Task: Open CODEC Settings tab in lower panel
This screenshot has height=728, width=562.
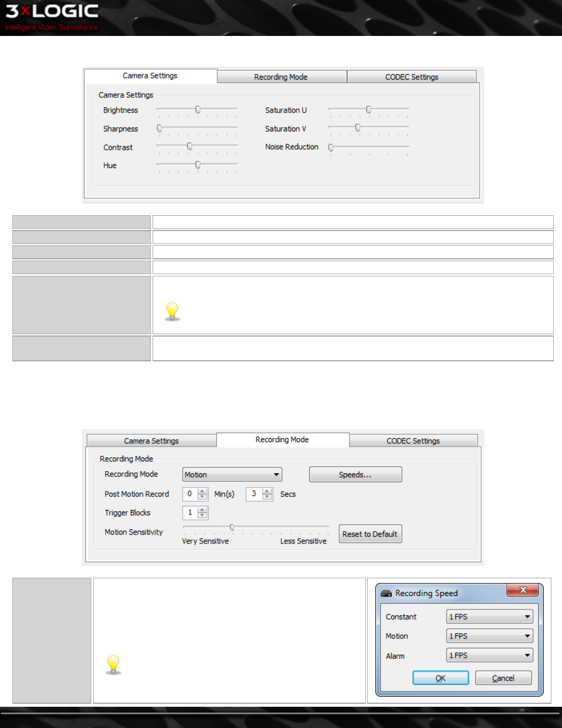Action: click(413, 441)
